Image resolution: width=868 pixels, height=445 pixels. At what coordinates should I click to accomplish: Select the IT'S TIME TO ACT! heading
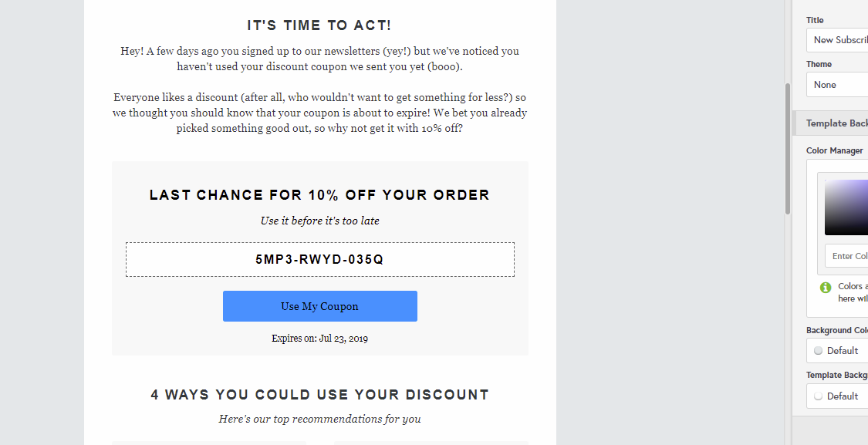pos(319,25)
